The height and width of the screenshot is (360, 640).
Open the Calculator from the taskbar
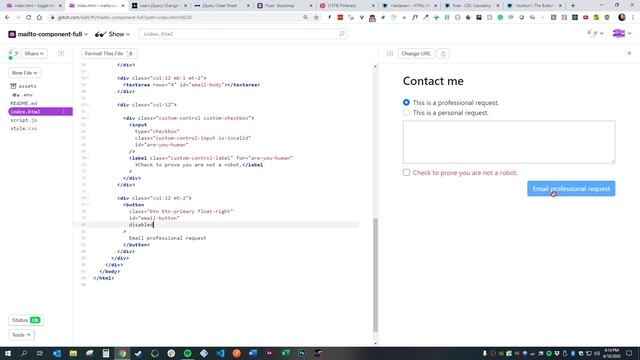pos(106,353)
